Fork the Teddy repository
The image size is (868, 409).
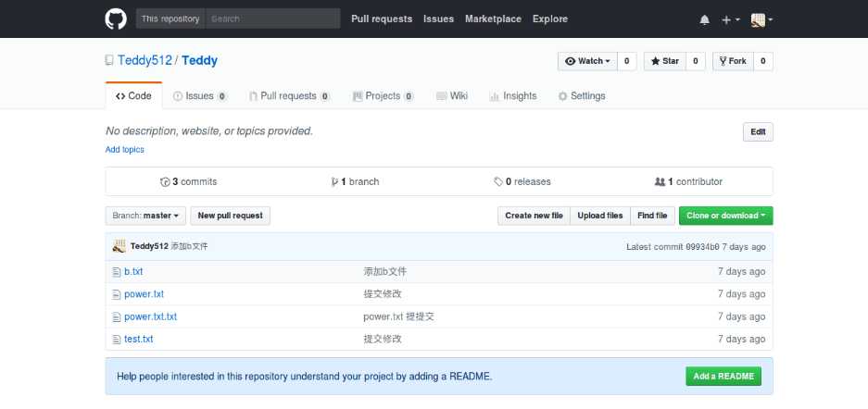(x=733, y=61)
